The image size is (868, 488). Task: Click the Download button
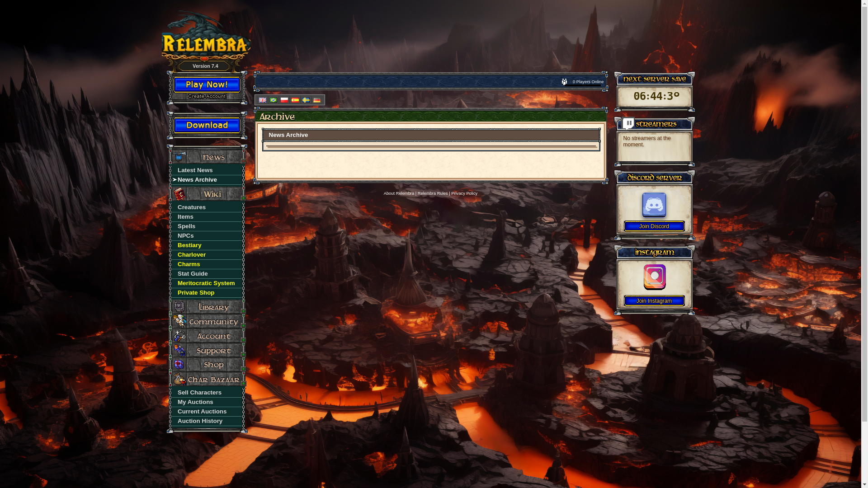tap(207, 125)
